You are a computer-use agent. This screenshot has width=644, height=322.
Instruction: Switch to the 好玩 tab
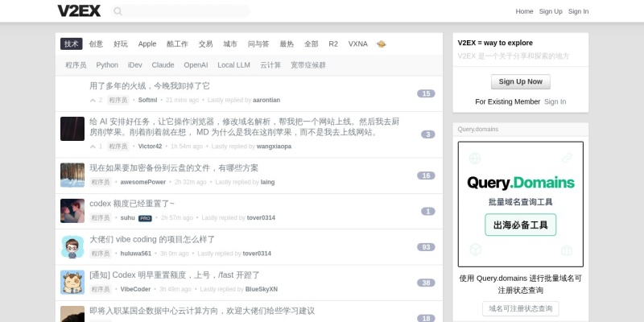click(121, 44)
